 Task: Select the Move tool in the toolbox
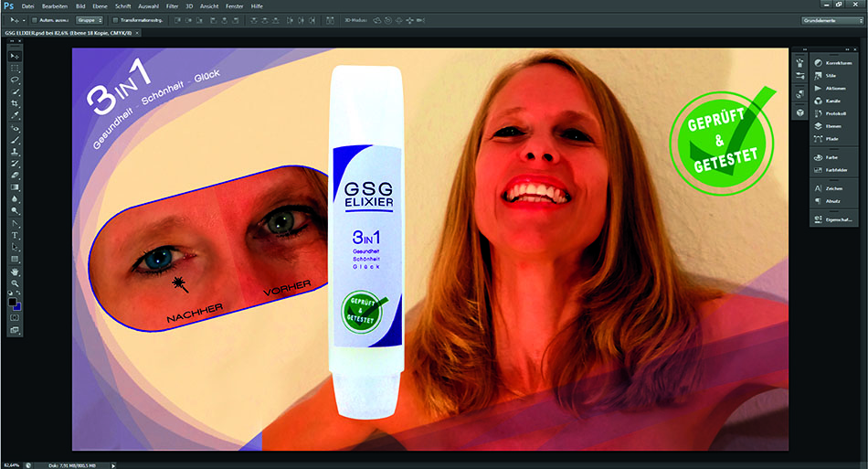pyautogui.click(x=15, y=57)
